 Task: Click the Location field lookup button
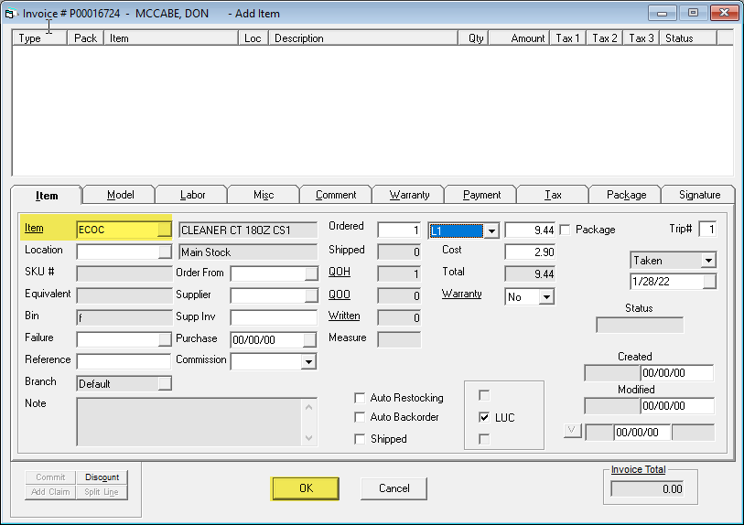click(164, 252)
